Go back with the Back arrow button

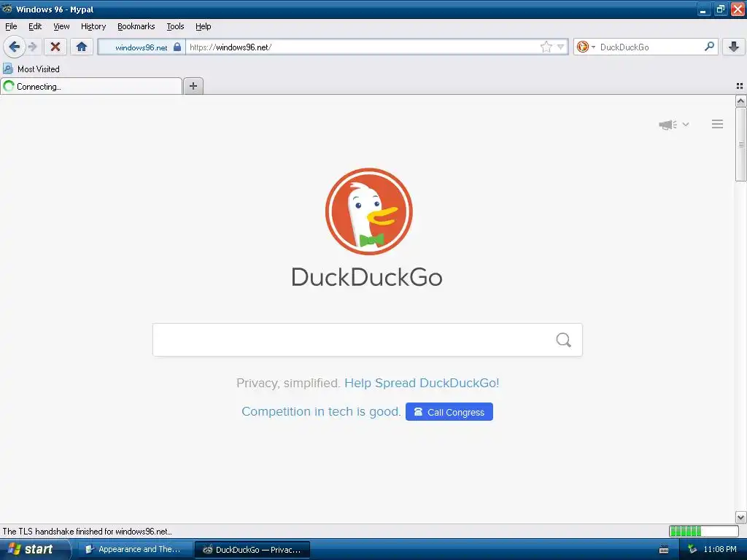15,47
